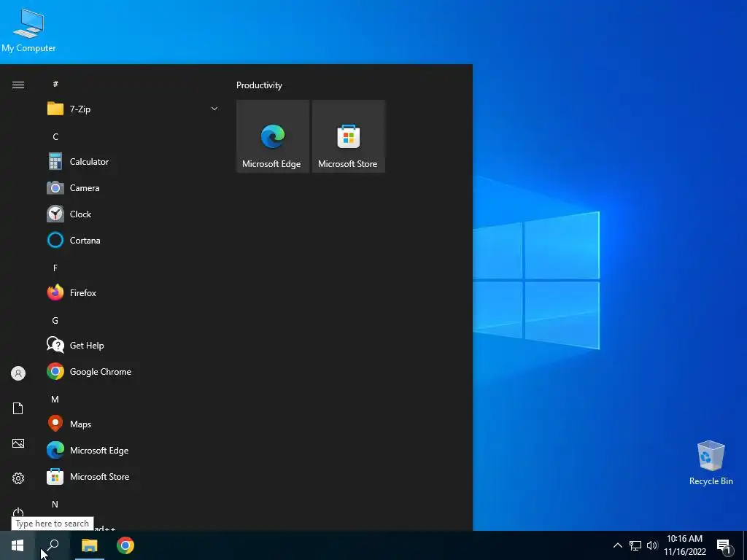Select the My Computer desktop icon
Image resolution: width=747 pixels, height=560 pixels.
(28, 31)
